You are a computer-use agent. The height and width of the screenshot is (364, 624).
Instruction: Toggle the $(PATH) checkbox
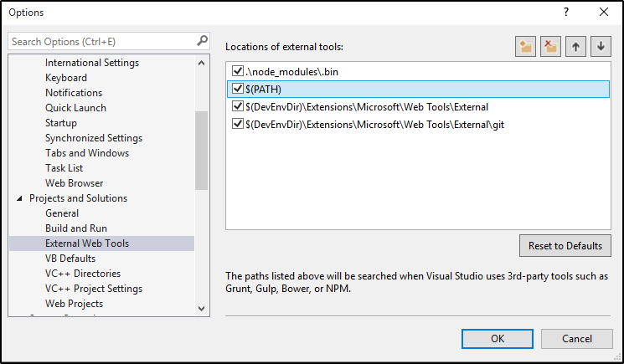click(x=238, y=89)
